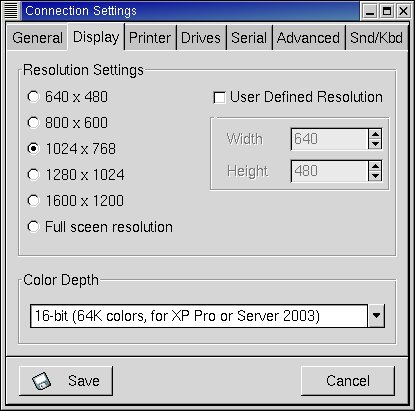Viewport: 415px width, 411px height.
Task: Decrease Height with the down arrow
Action: pos(375,176)
